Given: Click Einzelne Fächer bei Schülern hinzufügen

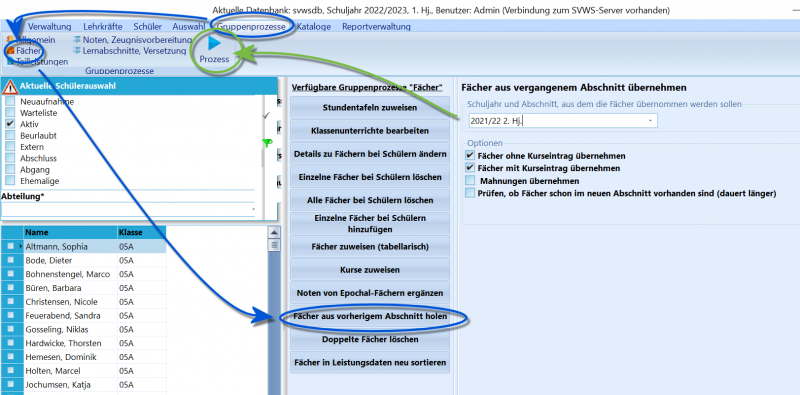Looking at the screenshot, I should (x=370, y=224).
